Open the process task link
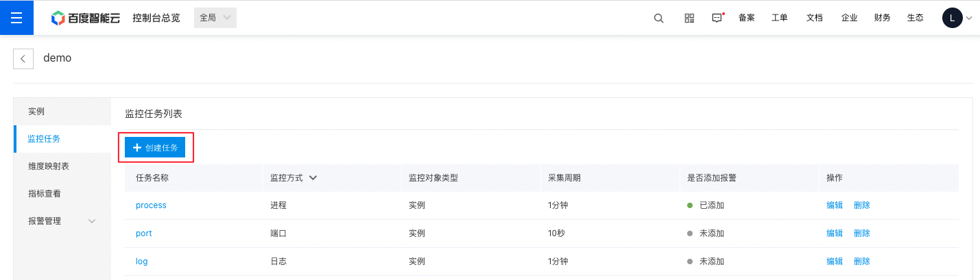Screen dimensions: 980x280 click(151, 205)
